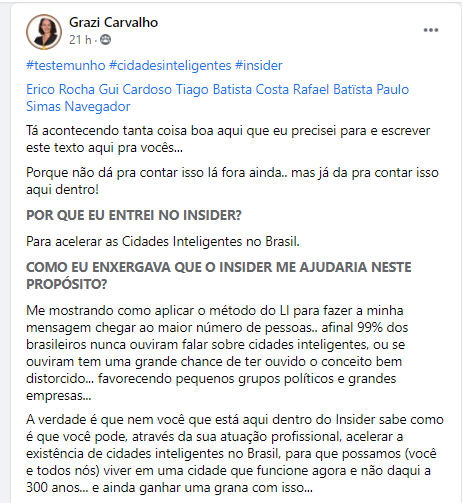462x503 pixels.
Task: Open the three-dot post options menu
Action: pos(431,30)
